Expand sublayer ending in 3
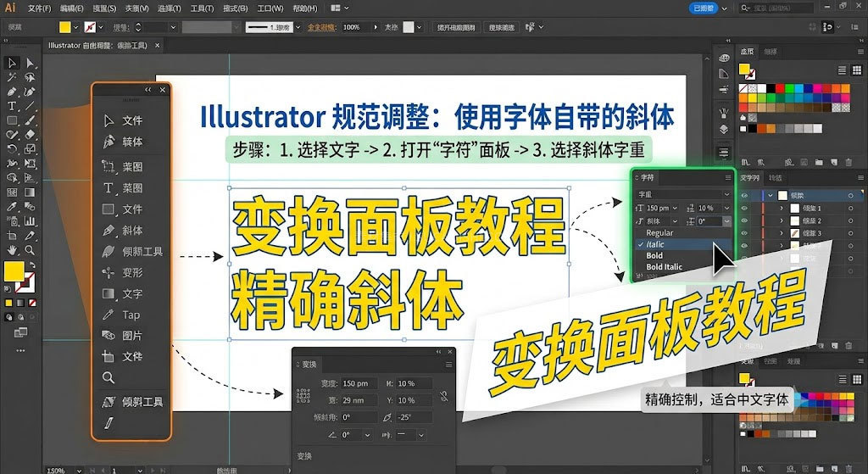868x474 pixels. (x=782, y=233)
